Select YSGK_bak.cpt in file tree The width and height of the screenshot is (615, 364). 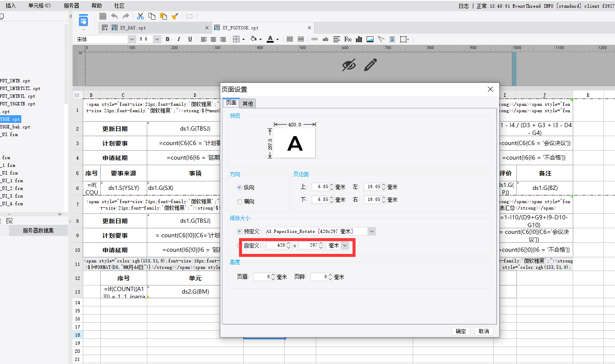point(15,127)
